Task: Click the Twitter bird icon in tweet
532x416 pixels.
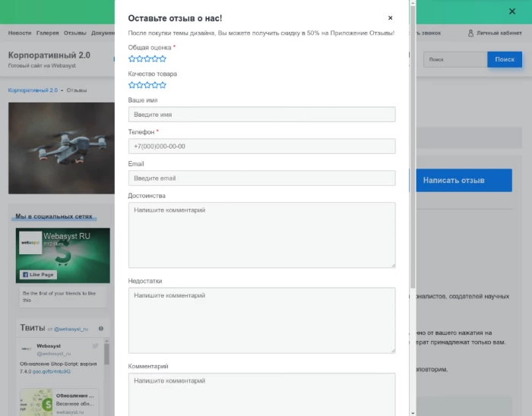Action: pos(96,346)
